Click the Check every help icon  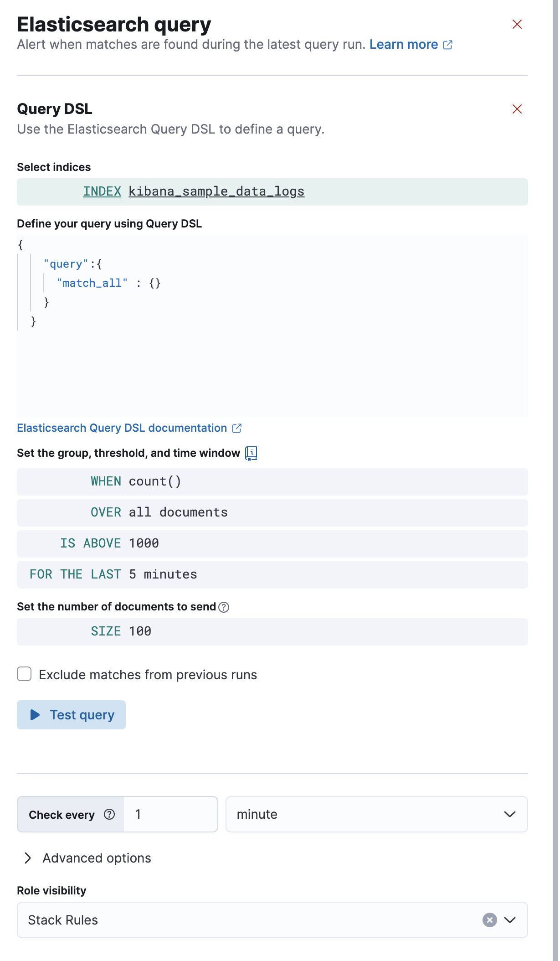pos(109,814)
